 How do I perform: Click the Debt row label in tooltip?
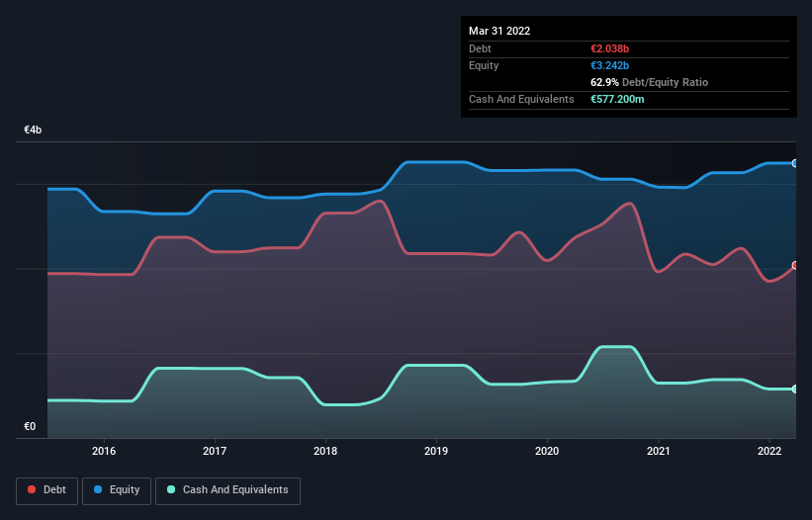tap(480, 48)
